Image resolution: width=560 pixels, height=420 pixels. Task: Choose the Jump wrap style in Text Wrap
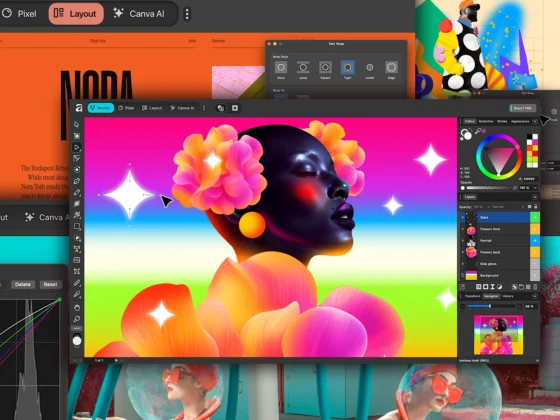[303, 67]
